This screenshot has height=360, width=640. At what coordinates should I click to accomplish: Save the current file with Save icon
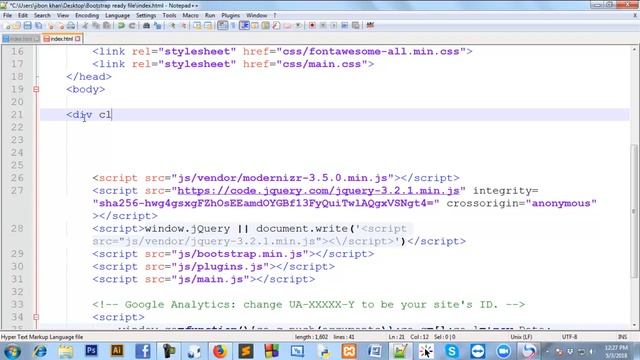pos(27,26)
